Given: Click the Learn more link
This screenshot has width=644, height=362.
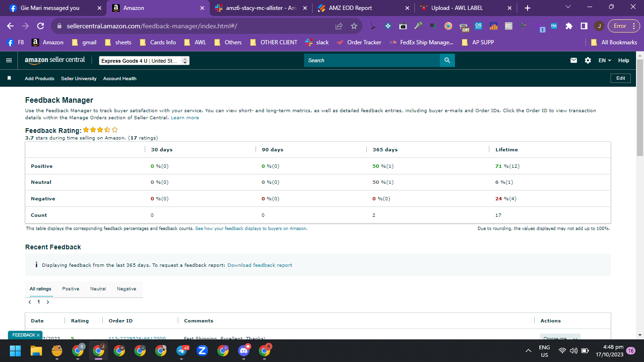Looking at the screenshot, I should [185, 118].
